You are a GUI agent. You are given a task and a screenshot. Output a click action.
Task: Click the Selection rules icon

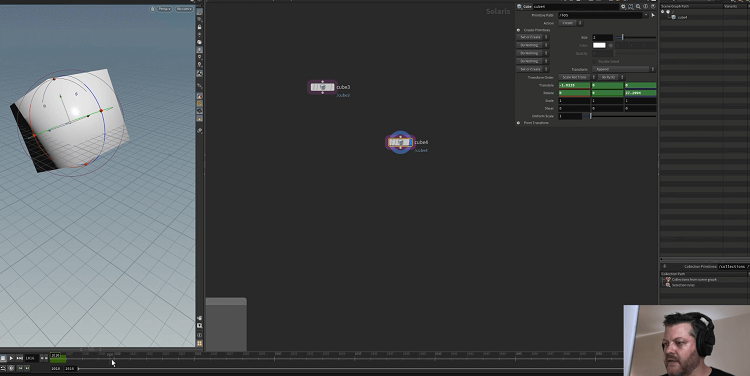(668, 285)
